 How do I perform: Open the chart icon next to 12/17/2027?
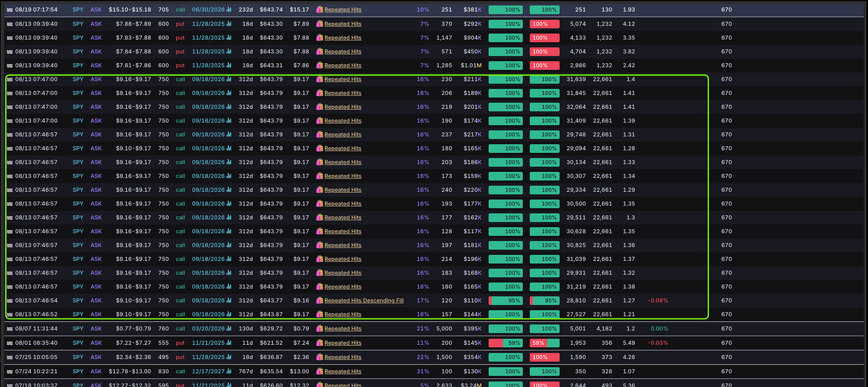(229, 372)
